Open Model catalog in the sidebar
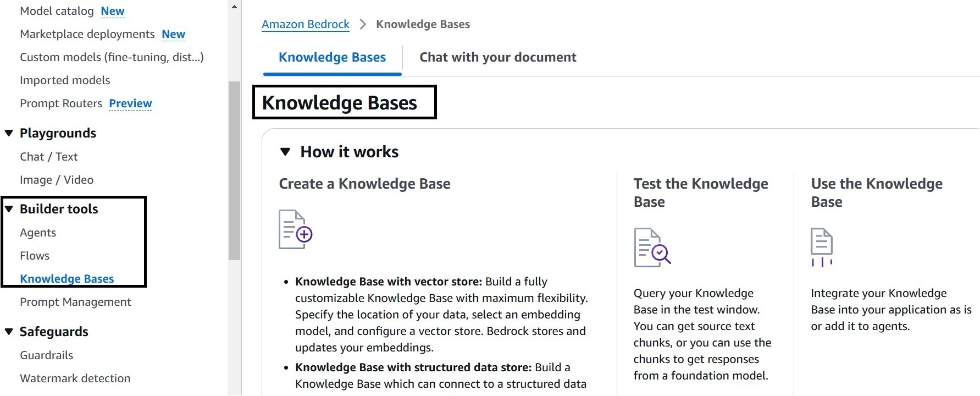Image resolution: width=980 pixels, height=396 pixels. pos(57,11)
